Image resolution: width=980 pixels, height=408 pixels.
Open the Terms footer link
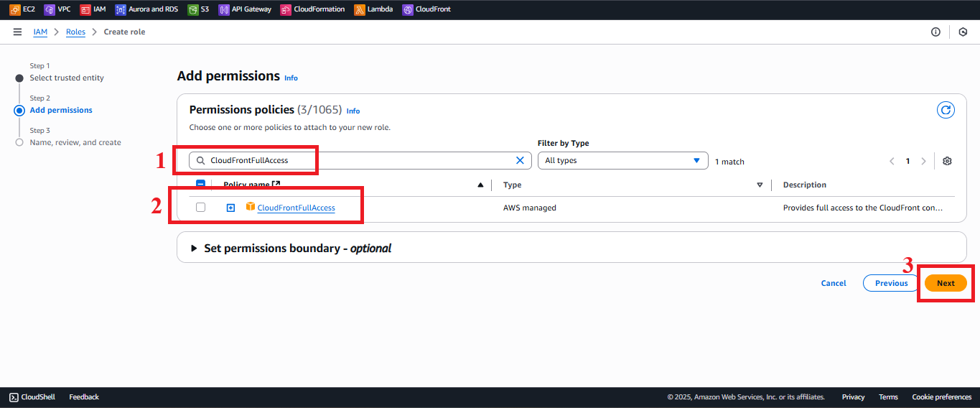[888, 397]
